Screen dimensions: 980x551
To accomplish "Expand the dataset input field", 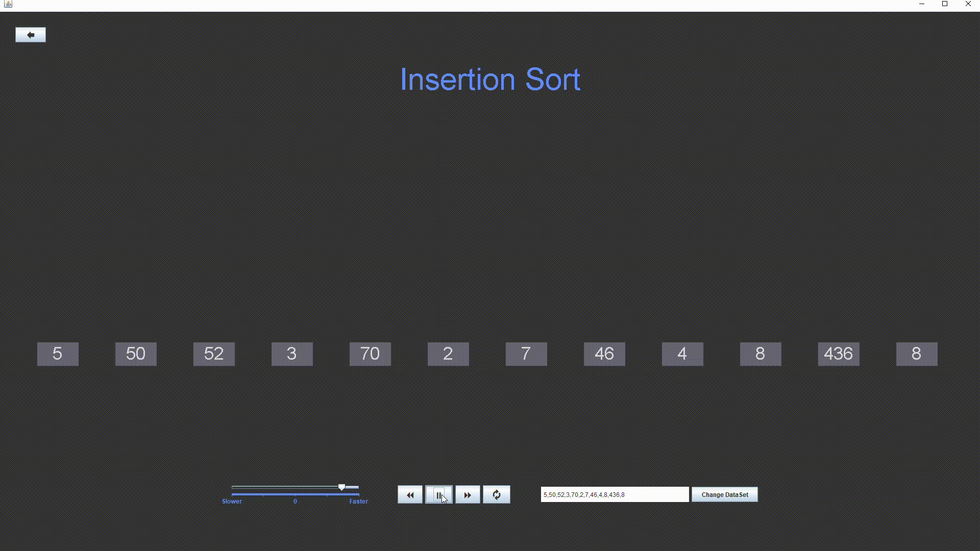I will [614, 494].
